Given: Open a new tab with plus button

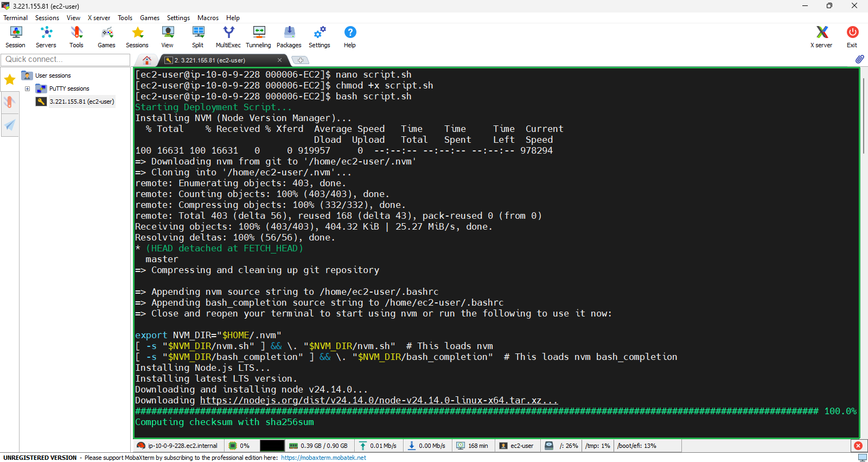Looking at the screenshot, I should pos(301,60).
